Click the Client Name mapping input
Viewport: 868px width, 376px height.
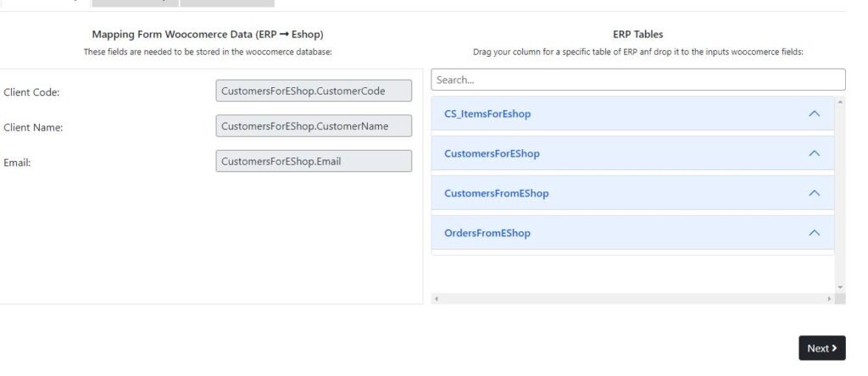point(314,126)
